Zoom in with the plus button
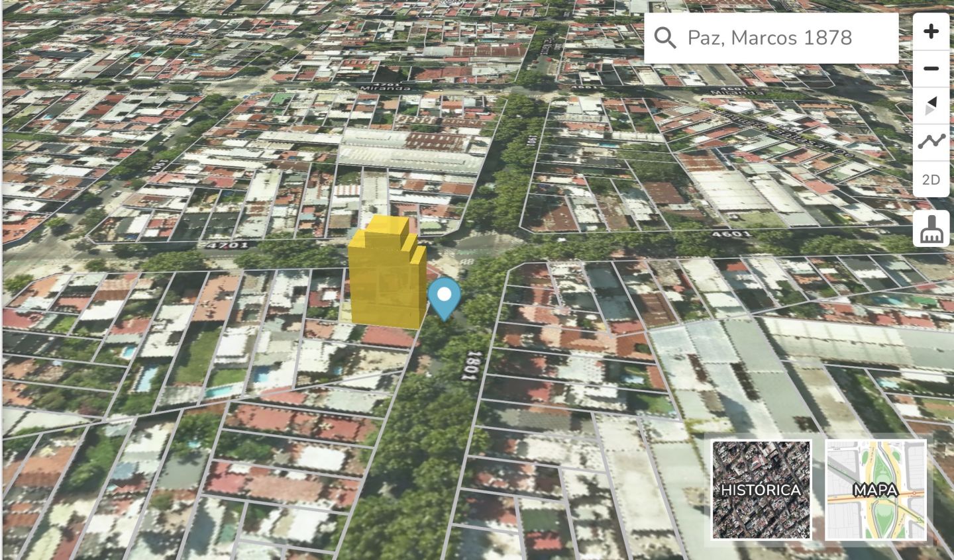This screenshot has height=560, width=954. click(931, 32)
